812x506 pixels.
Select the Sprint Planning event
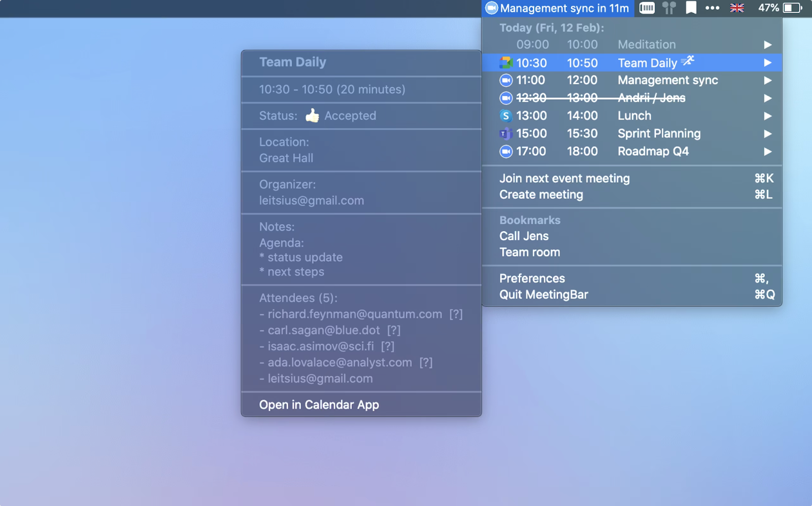(x=632, y=133)
